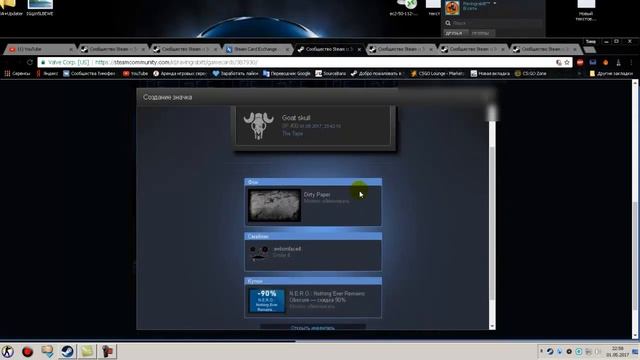
Task: Open the Другие закладки folder
Action: pos(611,73)
